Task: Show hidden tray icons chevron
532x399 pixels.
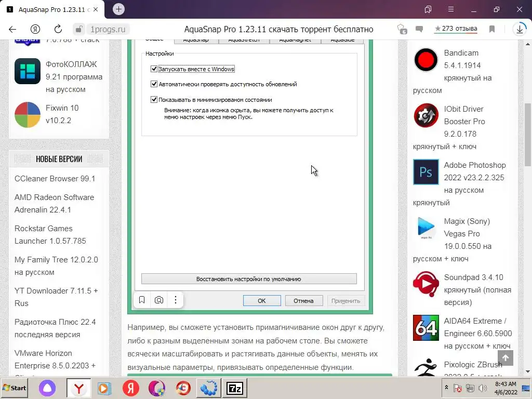Action: point(446,388)
